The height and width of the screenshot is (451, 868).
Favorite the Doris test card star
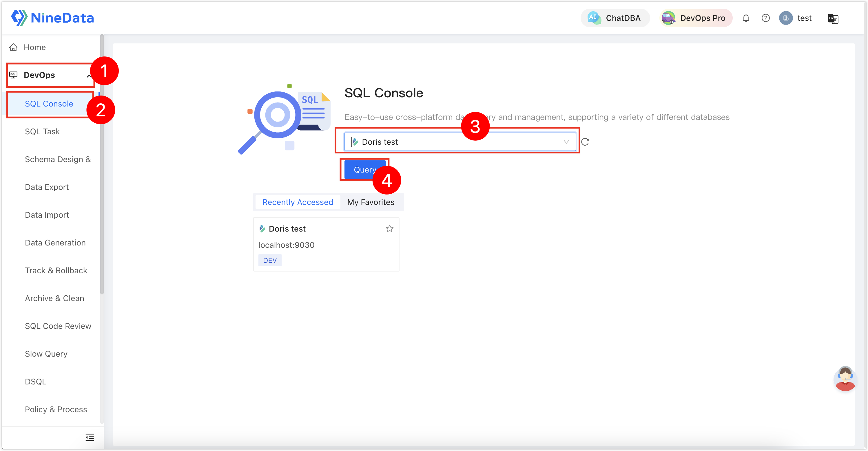389,228
